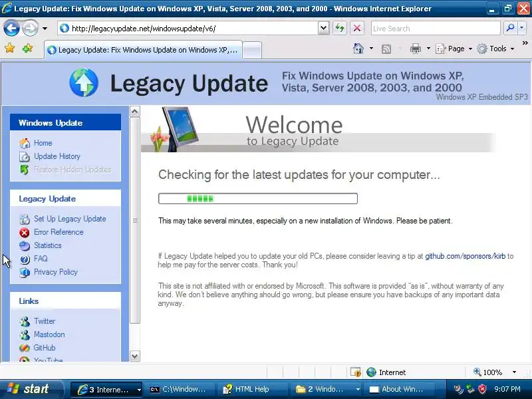Open the Twitter link
This screenshot has width=532, height=399.
44,321
